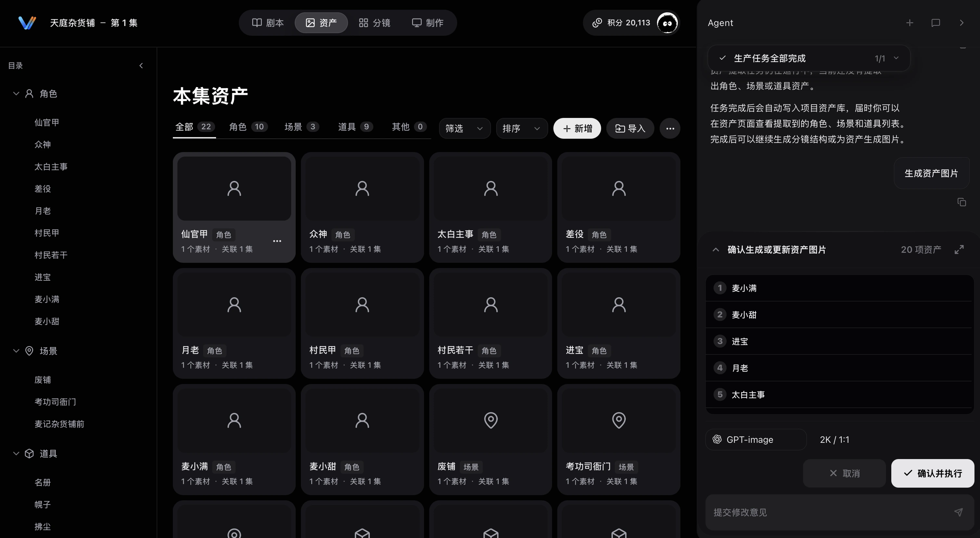Switch to the 制作 tab
The width and height of the screenshot is (980, 538).
428,23
